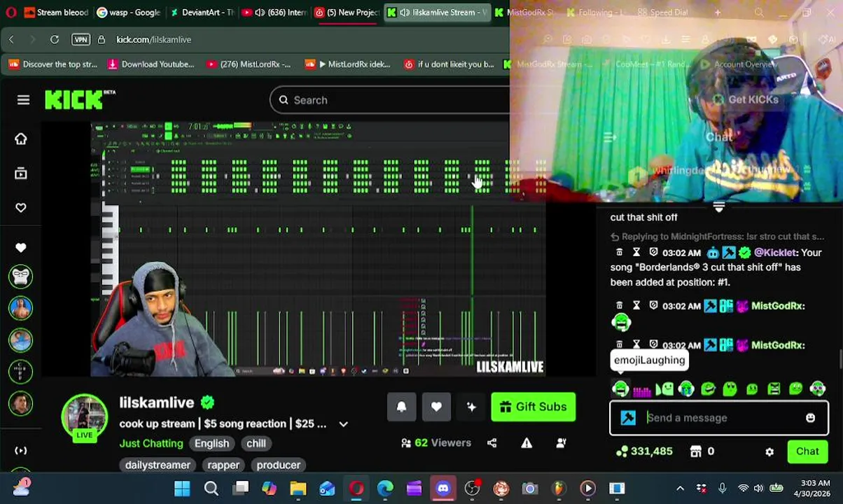Image resolution: width=843 pixels, height=504 pixels.
Task: Timeout Kicklet using the hourglass icon
Action: click(636, 252)
